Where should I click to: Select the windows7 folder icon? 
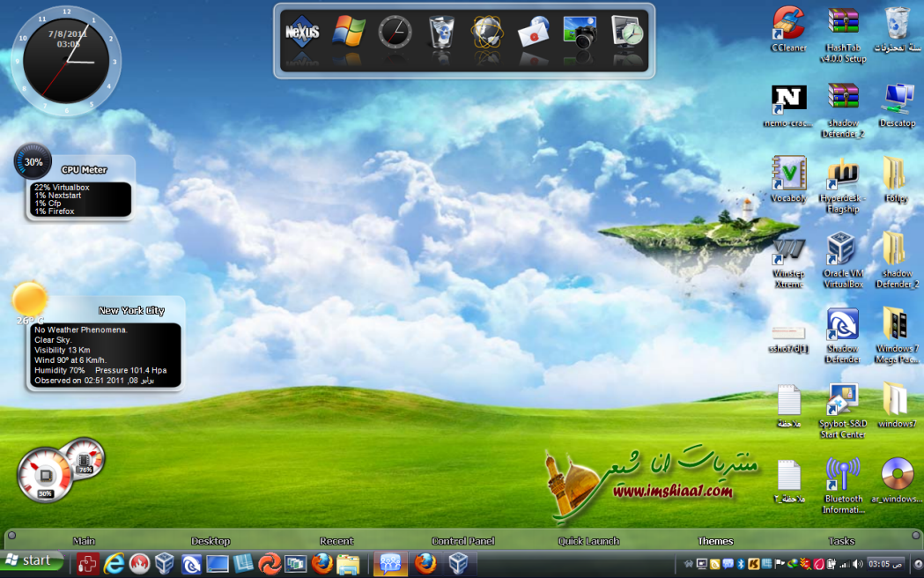click(897, 404)
